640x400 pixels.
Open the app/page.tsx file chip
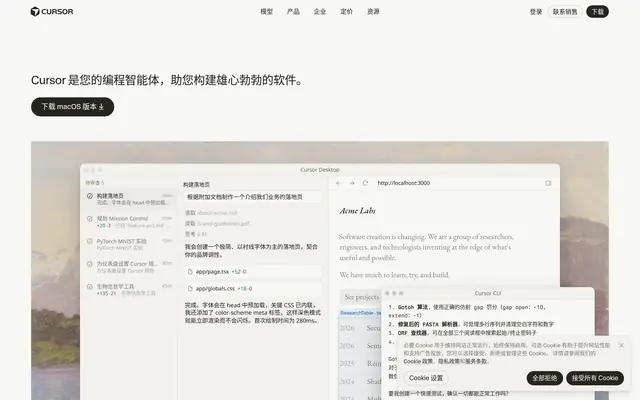coord(253,271)
